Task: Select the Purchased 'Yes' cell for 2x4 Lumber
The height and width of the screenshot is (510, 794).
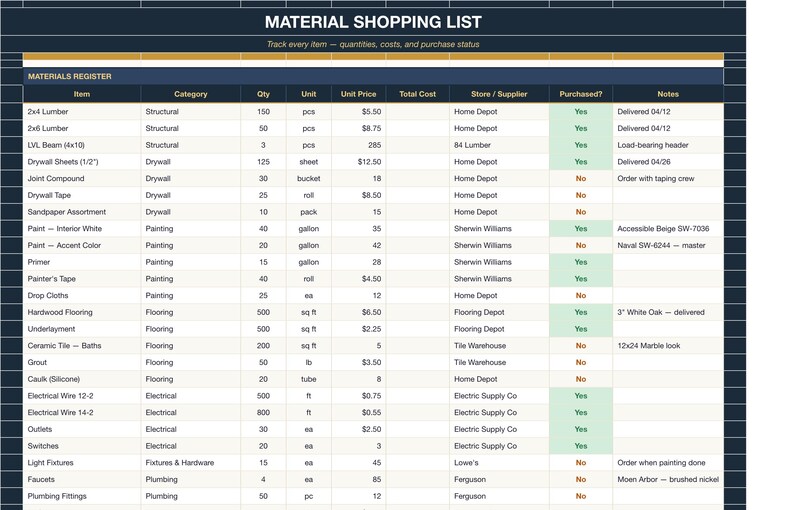Action: 581,111
